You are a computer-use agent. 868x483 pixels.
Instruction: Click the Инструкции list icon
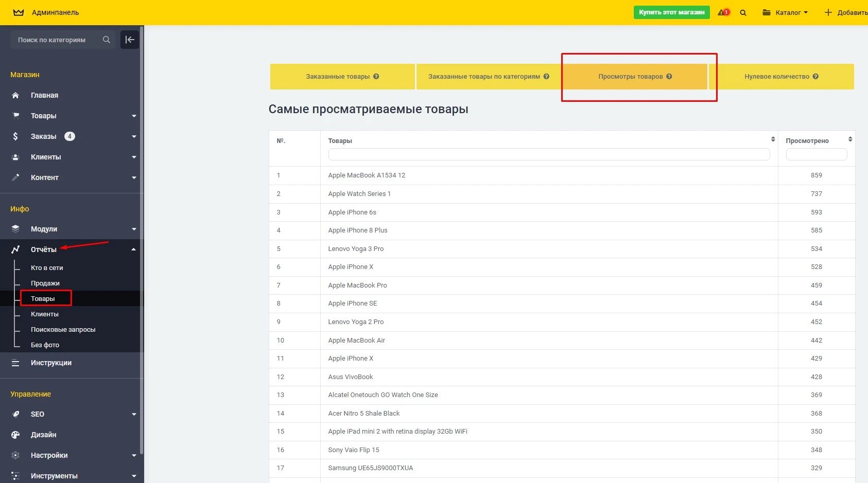(x=15, y=363)
